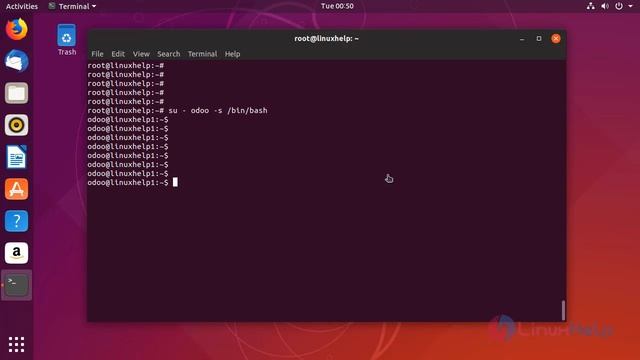The height and width of the screenshot is (360, 640).
Task: Launch Thunderbird mail from the dock
Action: [x=16, y=61]
